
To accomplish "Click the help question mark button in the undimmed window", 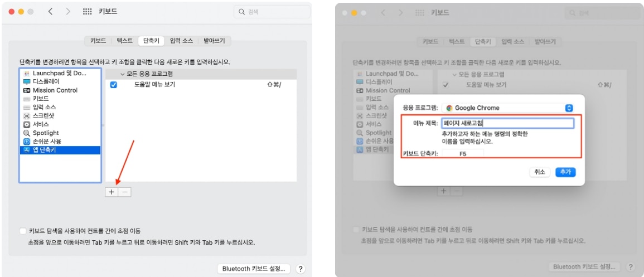I will pyautogui.click(x=301, y=269).
